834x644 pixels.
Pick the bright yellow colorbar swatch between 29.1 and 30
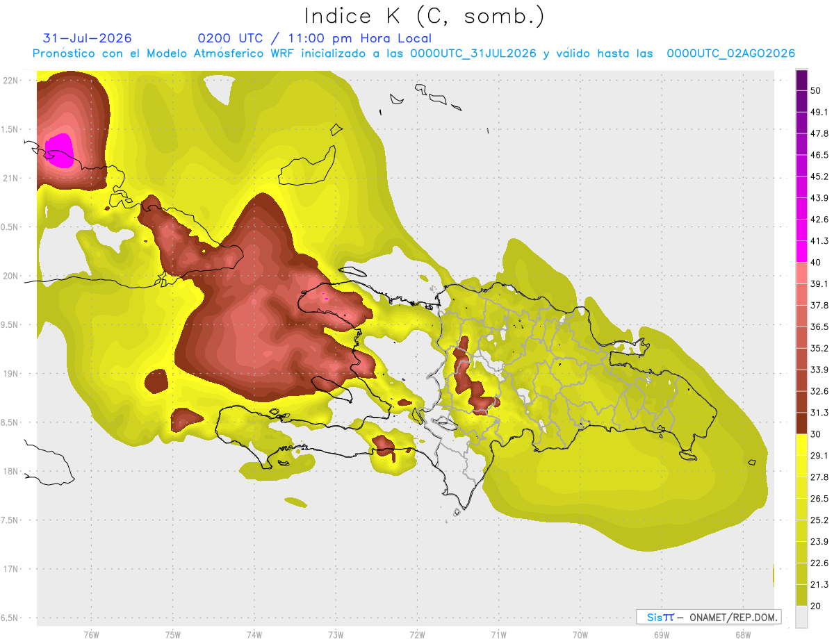801,445
